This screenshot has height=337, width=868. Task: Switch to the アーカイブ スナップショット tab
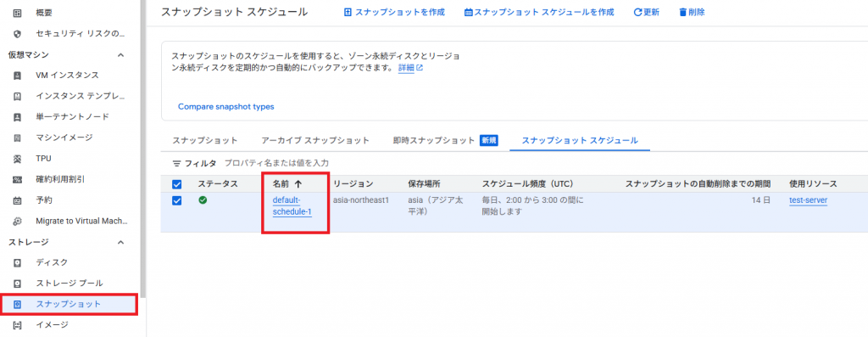click(315, 140)
